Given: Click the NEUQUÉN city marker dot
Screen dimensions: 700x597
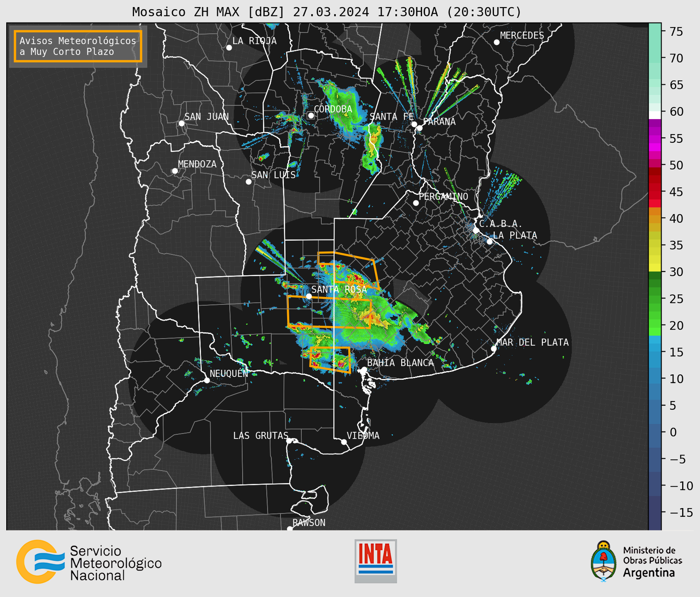Looking at the screenshot, I should [x=207, y=380].
